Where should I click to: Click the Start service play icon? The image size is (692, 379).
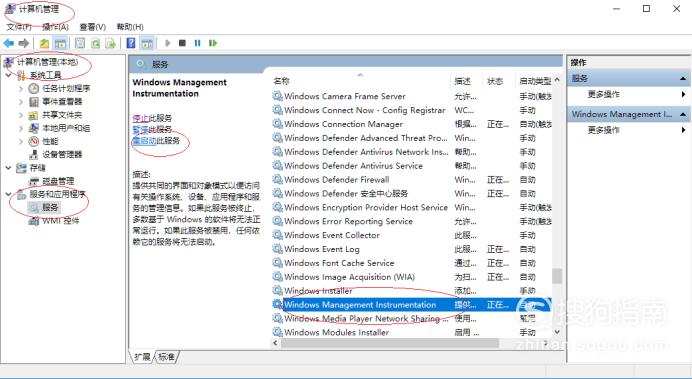tap(168, 43)
